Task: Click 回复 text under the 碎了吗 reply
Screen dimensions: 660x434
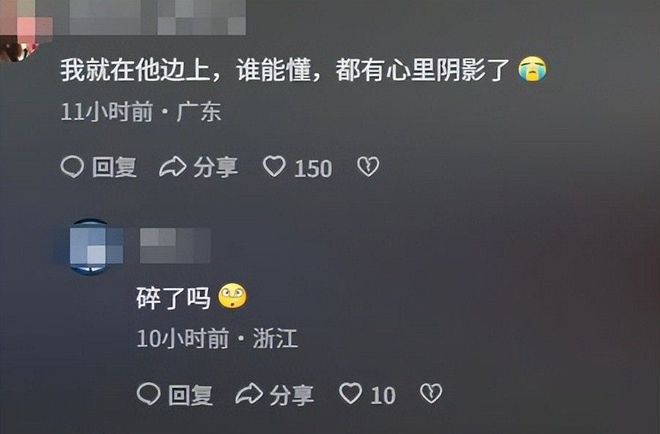Action: 190,395
